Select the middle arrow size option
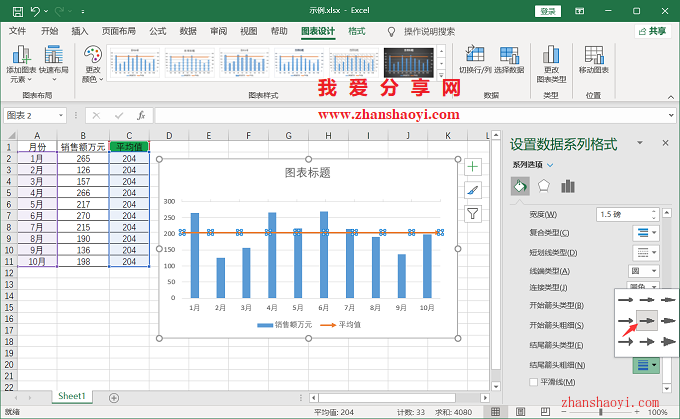680x419 pixels. point(647,321)
